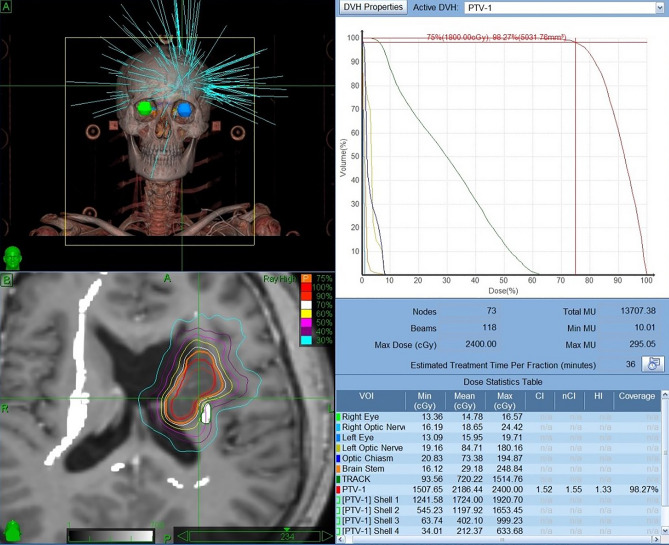Select the Left Optic Nerve row

point(498,448)
